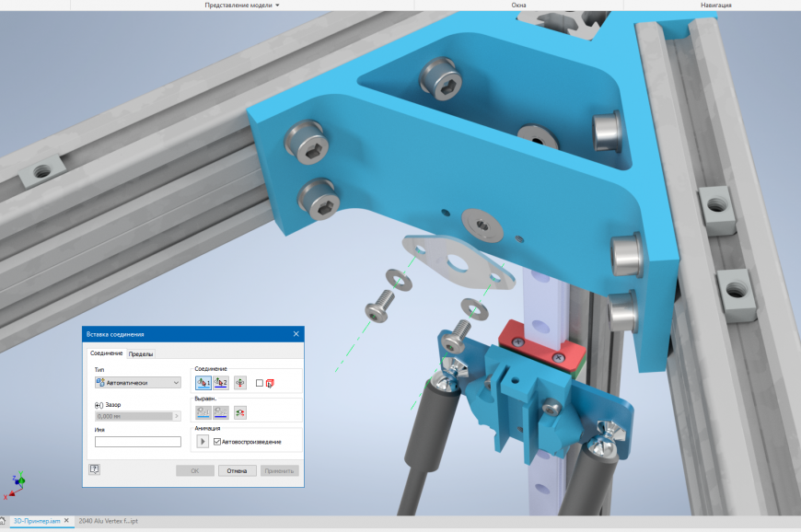Click the Имя input field
Screen dimensions: 801x532
138,442
